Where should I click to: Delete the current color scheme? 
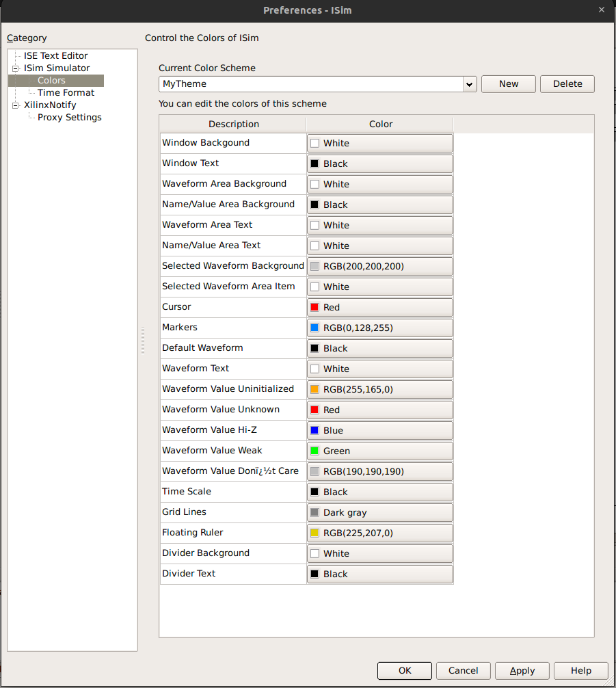coord(567,84)
